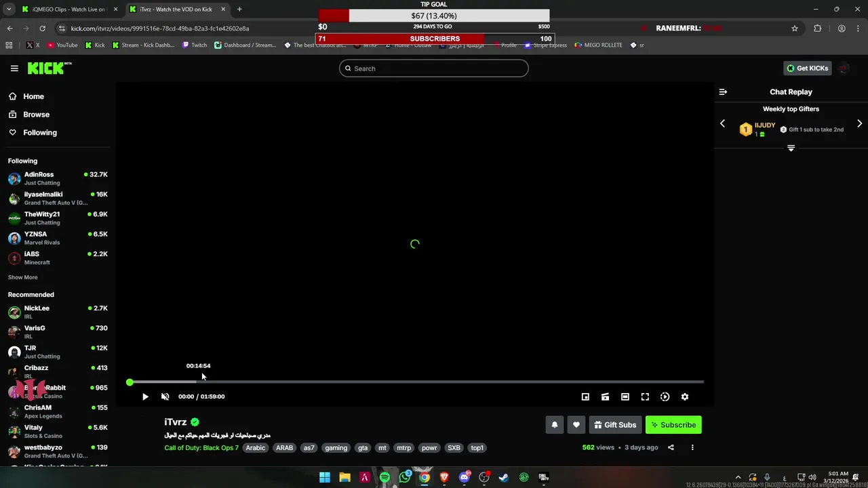This screenshot has height=488, width=868.
Task: Open ilyaselmaliki channel
Action: [x=58, y=198]
